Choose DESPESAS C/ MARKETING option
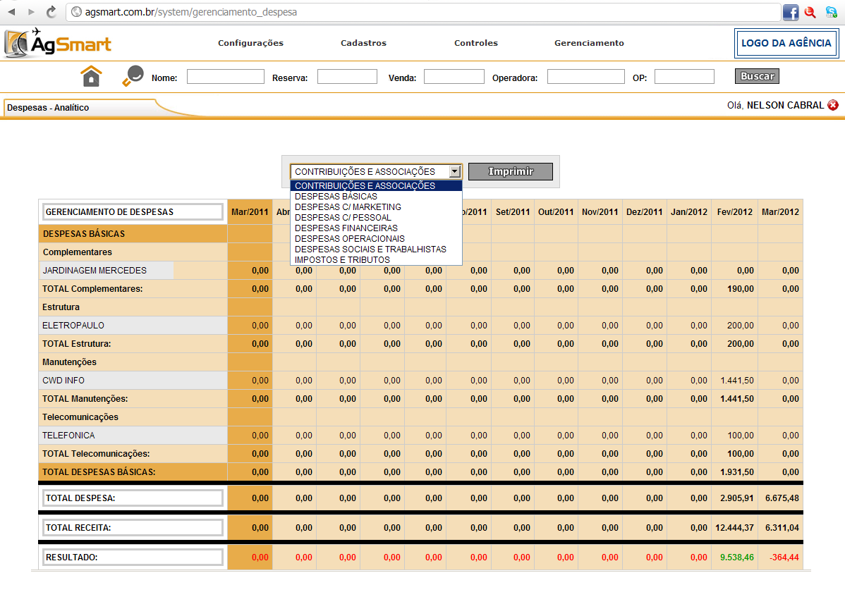The width and height of the screenshot is (845, 616). pos(376,207)
